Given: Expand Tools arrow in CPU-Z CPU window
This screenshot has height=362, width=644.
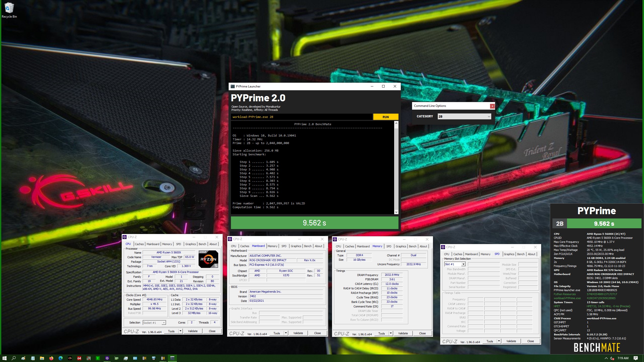Looking at the screenshot, I should 180,331.
